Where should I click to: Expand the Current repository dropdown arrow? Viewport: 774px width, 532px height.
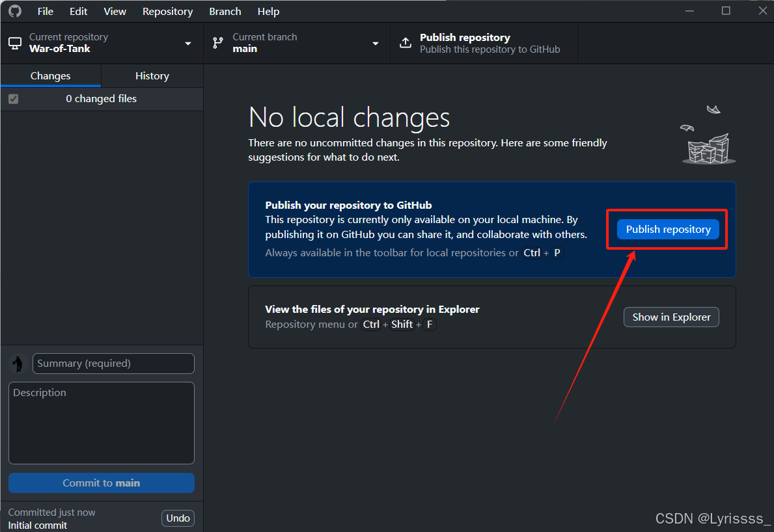pyautogui.click(x=187, y=44)
